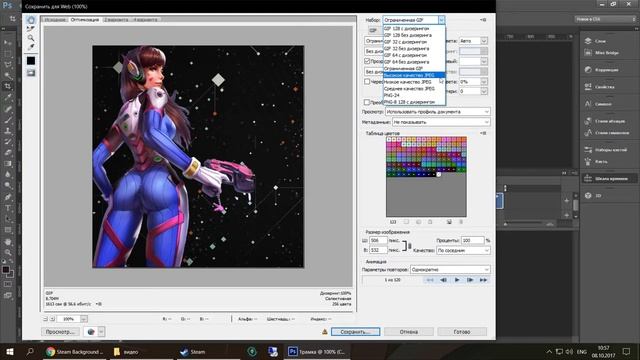Choose GIF 128 с дизерингом preset

pyautogui.click(x=414, y=29)
